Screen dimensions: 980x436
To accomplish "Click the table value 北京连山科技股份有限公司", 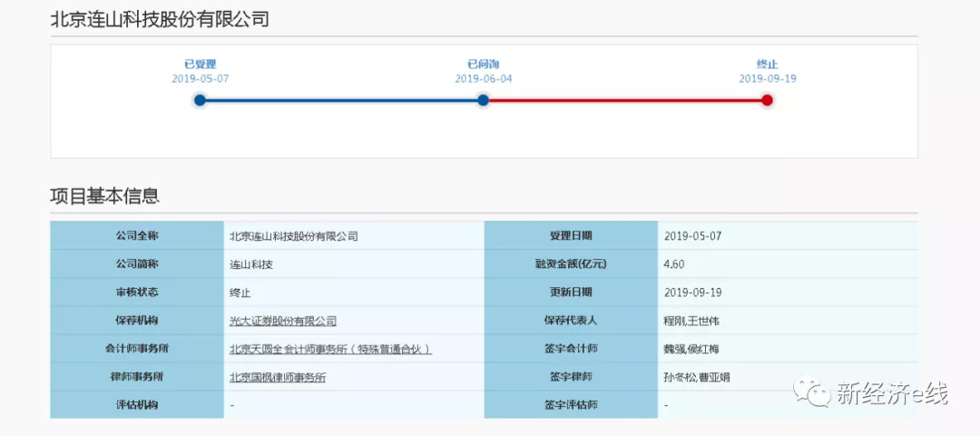I will [294, 236].
